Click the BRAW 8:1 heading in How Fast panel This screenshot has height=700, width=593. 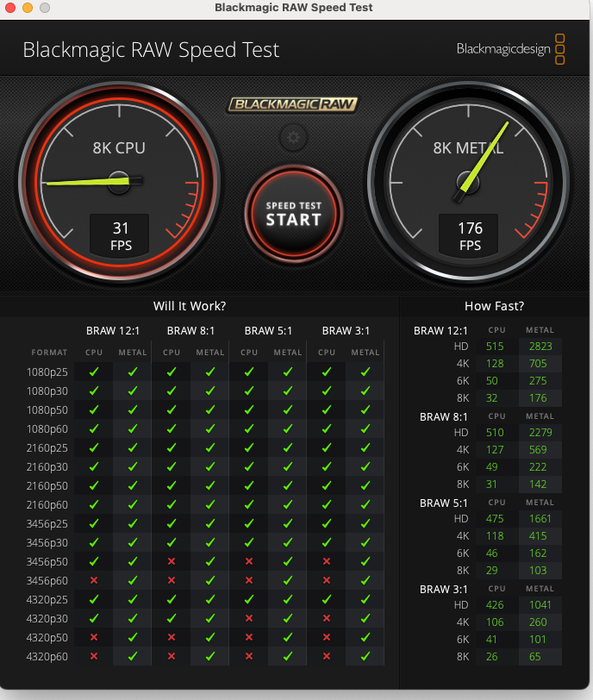click(x=444, y=417)
